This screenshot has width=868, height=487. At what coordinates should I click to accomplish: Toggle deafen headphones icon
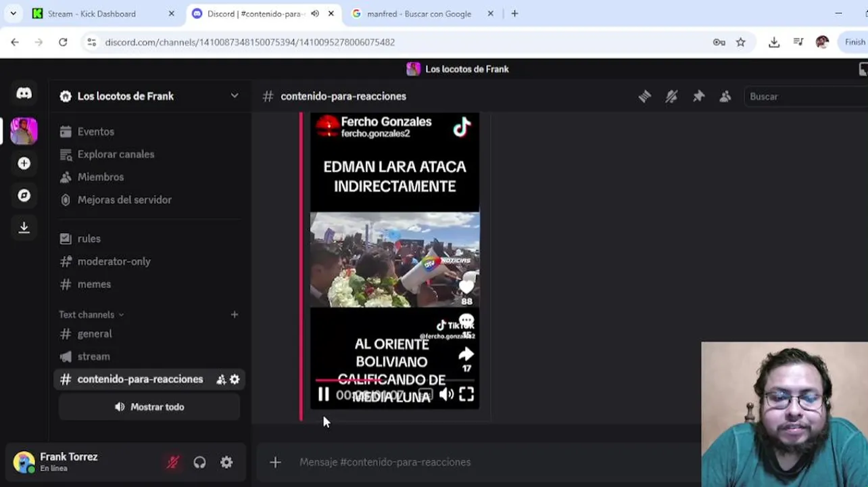tap(199, 463)
